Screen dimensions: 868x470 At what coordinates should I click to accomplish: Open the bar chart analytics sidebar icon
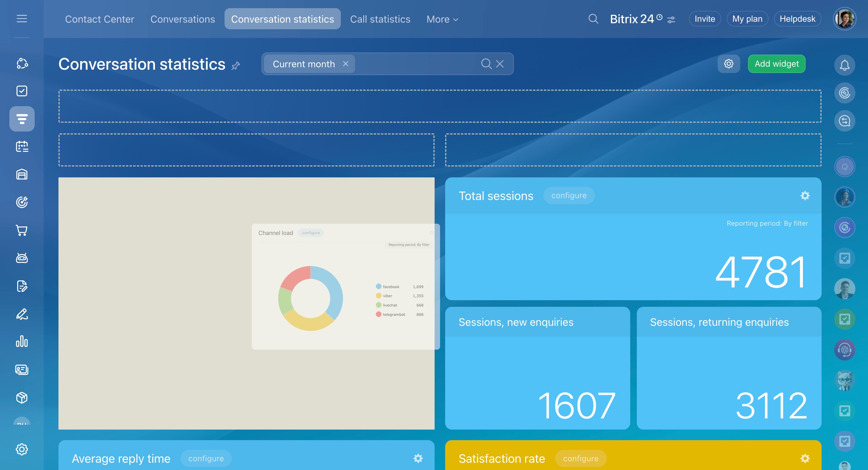coord(22,341)
